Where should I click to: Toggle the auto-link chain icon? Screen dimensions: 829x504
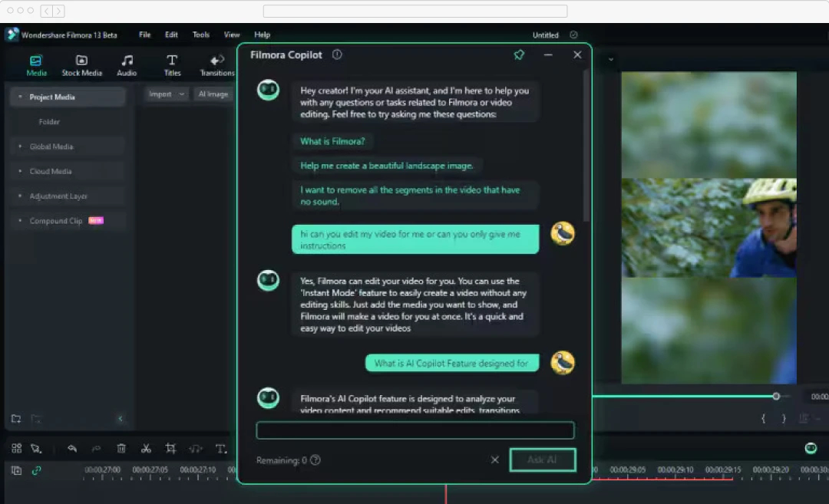(x=36, y=470)
